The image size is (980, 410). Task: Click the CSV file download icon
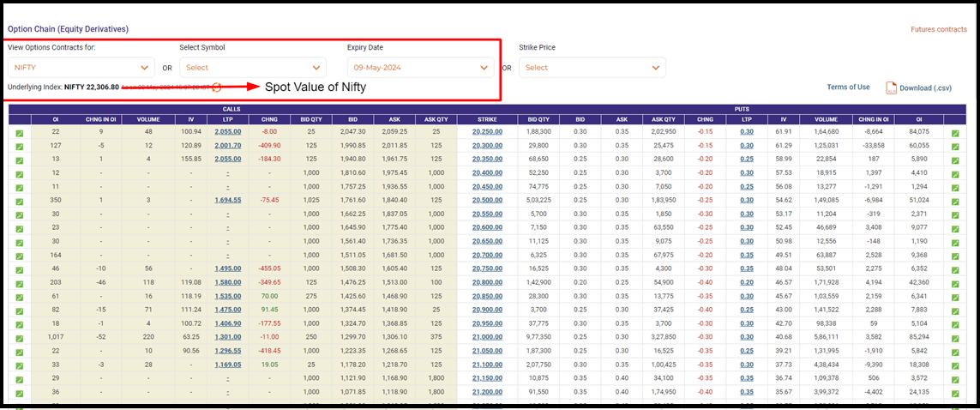pyautogui.click(x=891, y=87)
